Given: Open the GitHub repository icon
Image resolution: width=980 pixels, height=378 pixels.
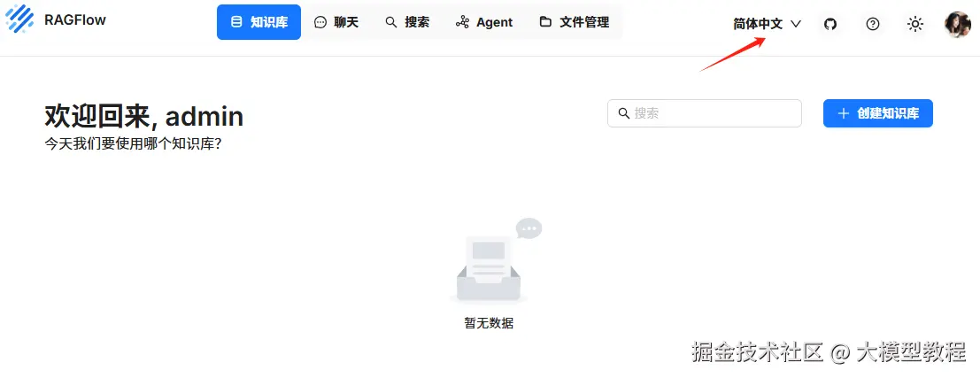Looking at the screenshot, I should tap(830, 25).
